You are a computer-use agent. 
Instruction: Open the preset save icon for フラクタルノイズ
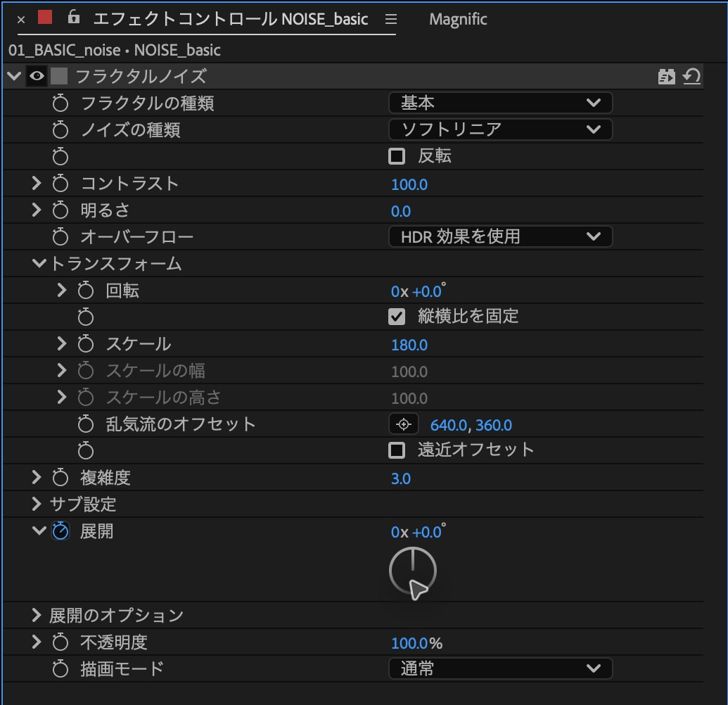click(666, 76)
